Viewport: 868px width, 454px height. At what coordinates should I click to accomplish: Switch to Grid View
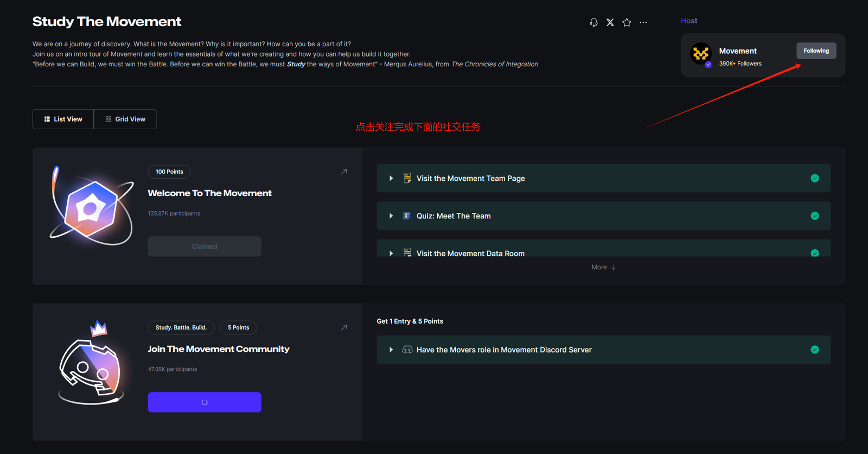pos(125,119)
